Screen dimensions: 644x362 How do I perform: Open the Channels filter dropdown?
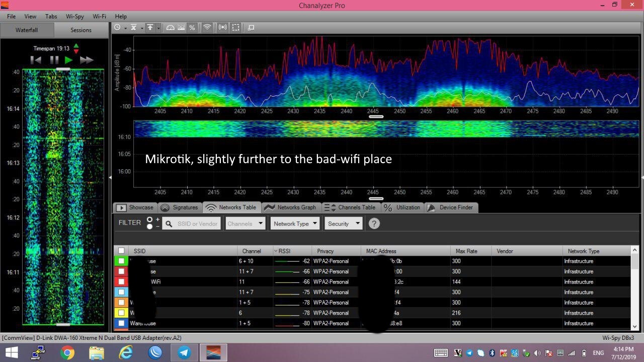point(245,224)
